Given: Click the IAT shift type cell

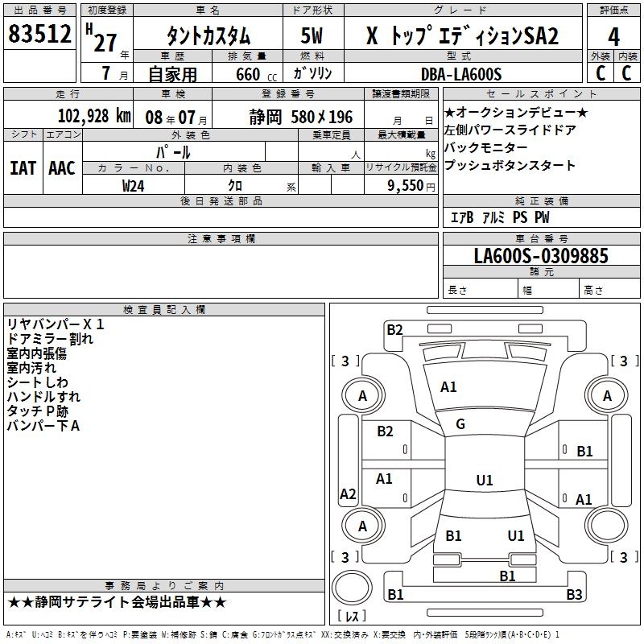Looking at the screenshot, I should [x=23, y=167].
